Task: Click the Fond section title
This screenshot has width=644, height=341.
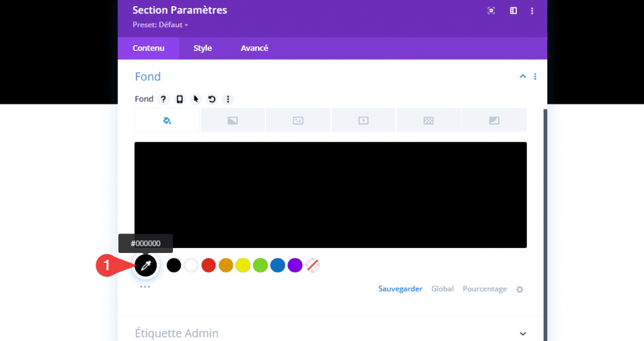Action: pyautogui.click(x=148, y=76)
